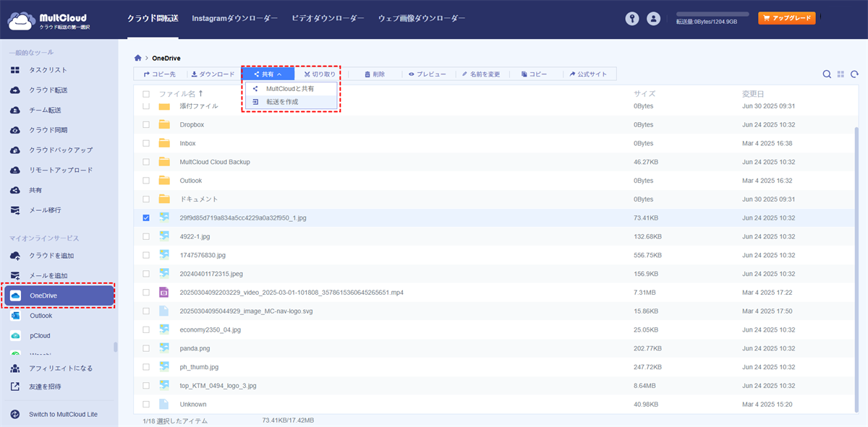Image resolution: width=868 pixels, height=427 pixels.
Task: Click Switch to MultCloud Lite link
Action: pyautogui.click(x=63, y=414)
